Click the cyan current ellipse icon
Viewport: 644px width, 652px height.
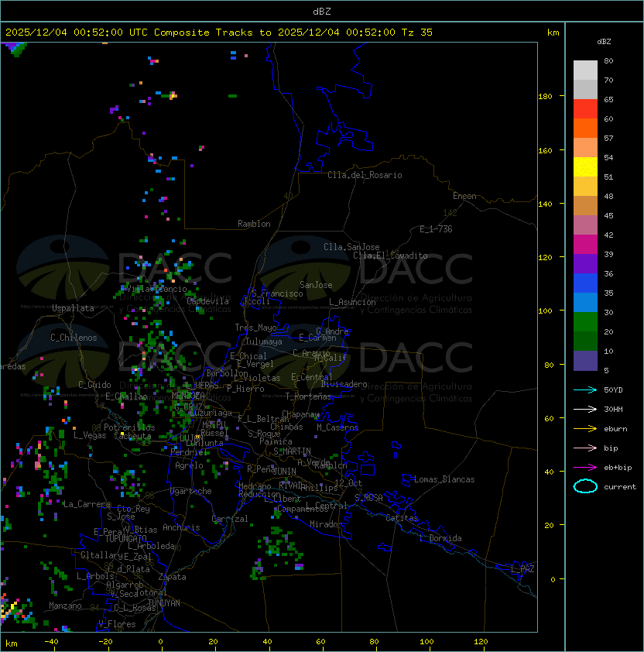click(x=586, y=486)
